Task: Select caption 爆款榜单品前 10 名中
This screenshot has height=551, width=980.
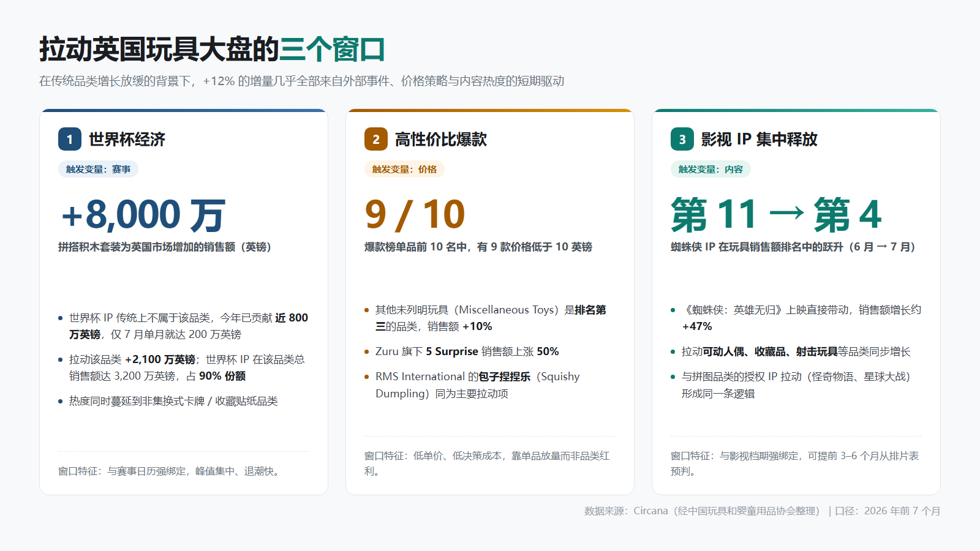Action: pyautogui.click(x=478, y=247)
